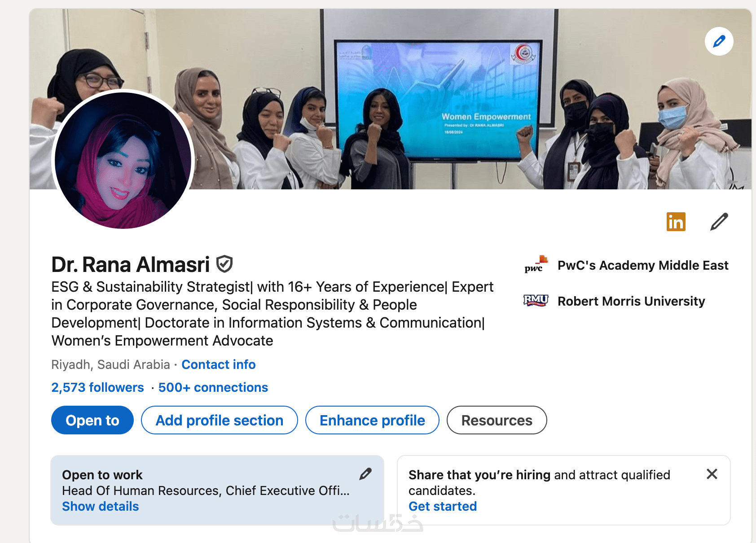This screenshot has width=756, height=543.
Task: Click Get started for hiring
Action: 443,506
